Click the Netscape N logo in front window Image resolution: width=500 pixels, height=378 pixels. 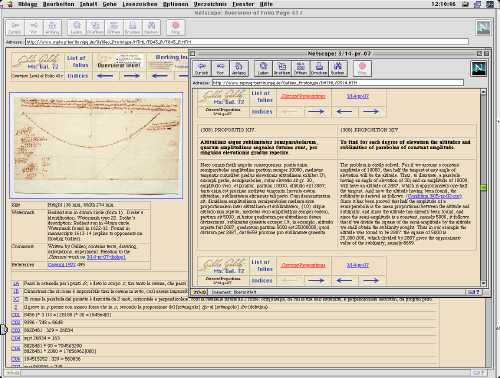click(x=478, y=69)
